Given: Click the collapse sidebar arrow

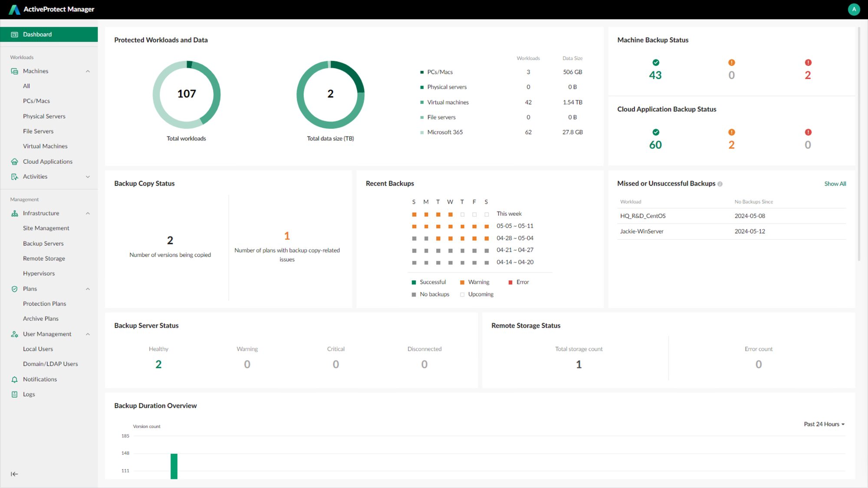Looking at the screenshot, I should coord(14,474).
